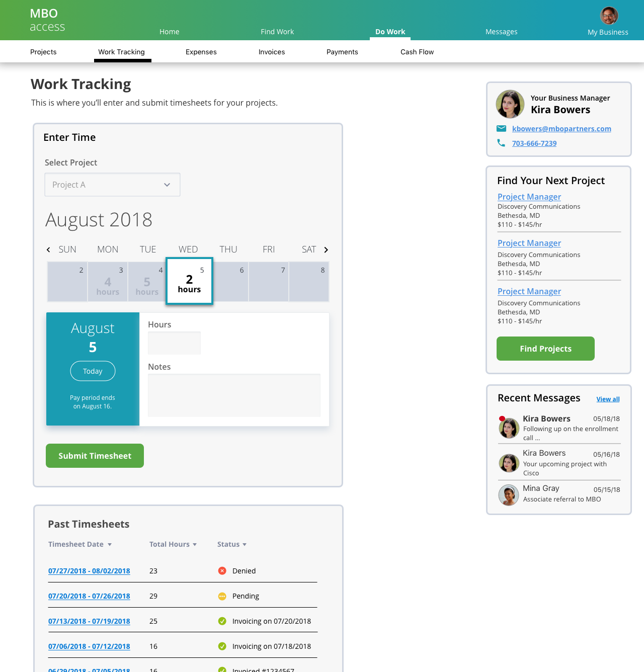Click Total Hours value 29

153,596
